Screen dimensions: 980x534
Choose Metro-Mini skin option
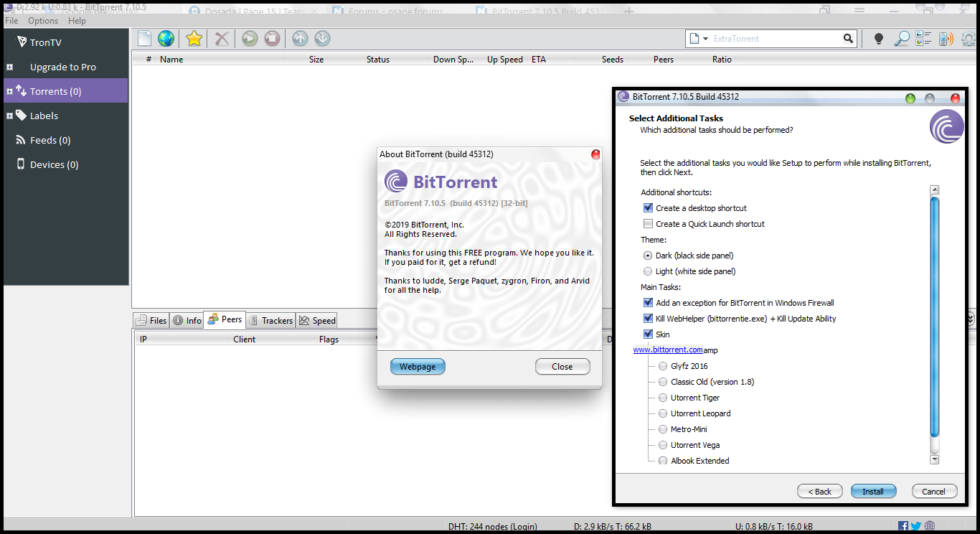point(663,428)
